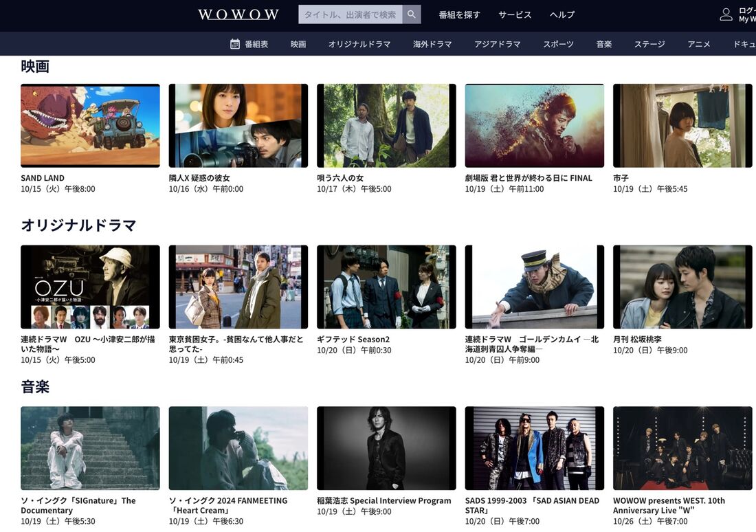Click the オリジナルドラマ section heading
Viewport: 756px width, 532px height.
(78, 225)
